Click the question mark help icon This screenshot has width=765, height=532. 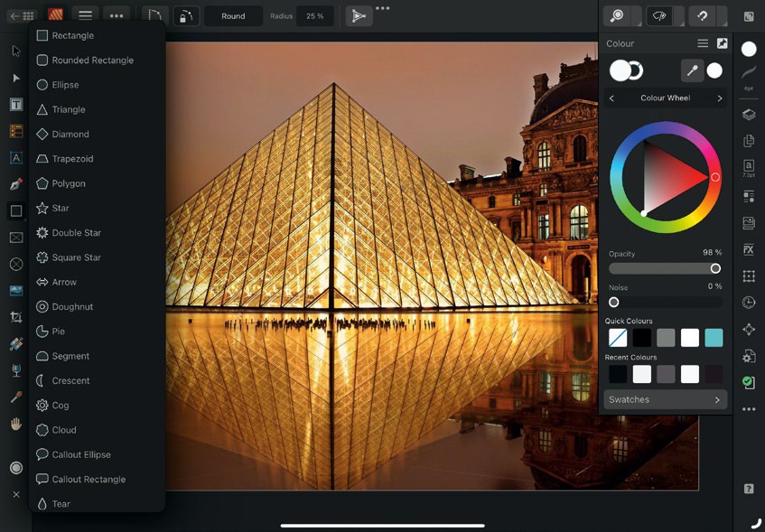pyautogui.click(x=749, y=489)
